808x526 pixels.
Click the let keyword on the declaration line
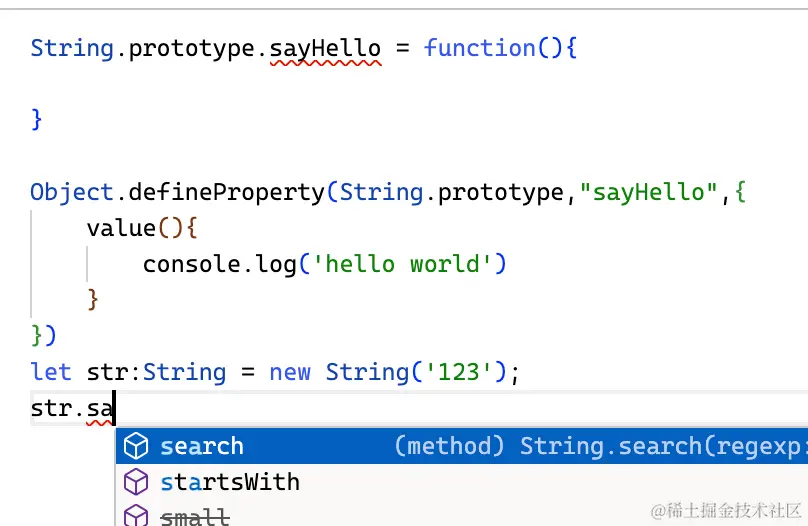pos(51,372)
